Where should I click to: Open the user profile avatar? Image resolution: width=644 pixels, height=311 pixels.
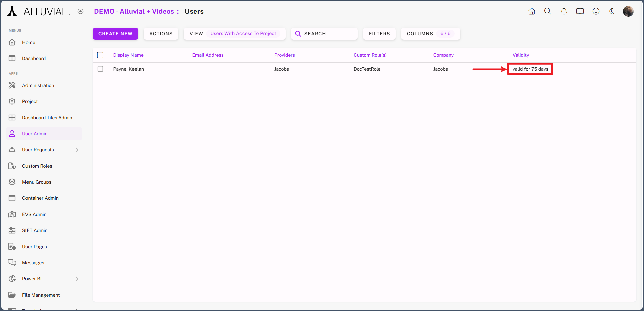pyautogui.click(x=628, y=11)
